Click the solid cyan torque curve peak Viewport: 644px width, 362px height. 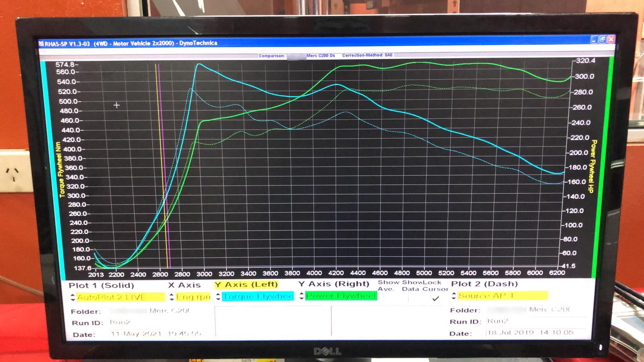click(x=198, y=64)
